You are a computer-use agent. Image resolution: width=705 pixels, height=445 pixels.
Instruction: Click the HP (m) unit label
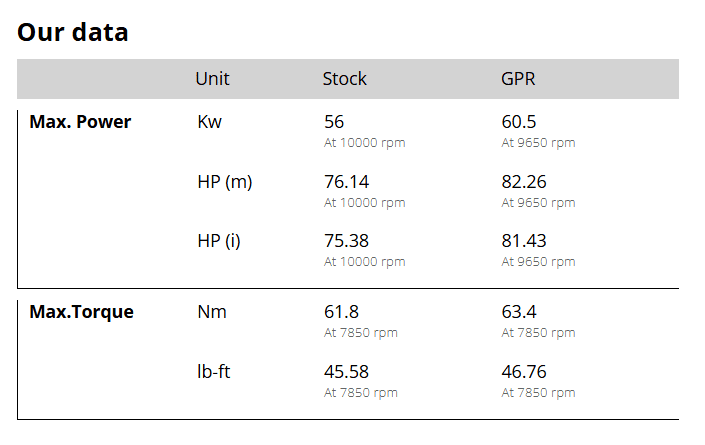pyautogui.click(x=225, y=182)
